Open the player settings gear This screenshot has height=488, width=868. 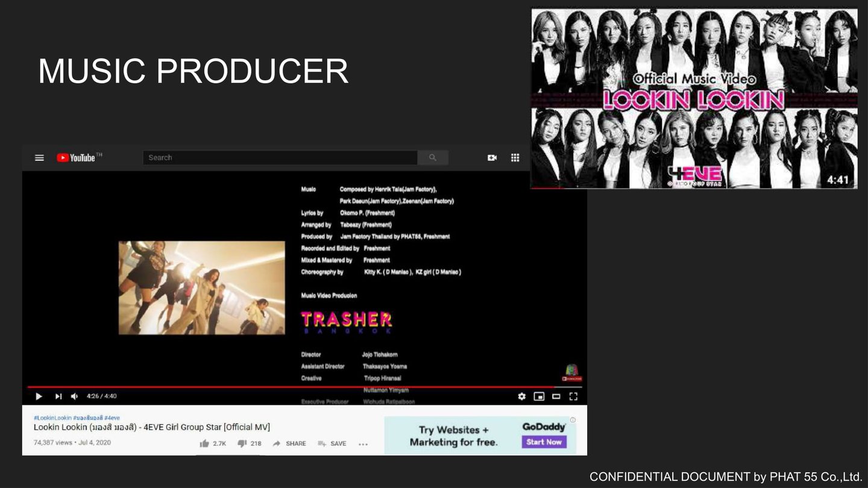point(521,396)
